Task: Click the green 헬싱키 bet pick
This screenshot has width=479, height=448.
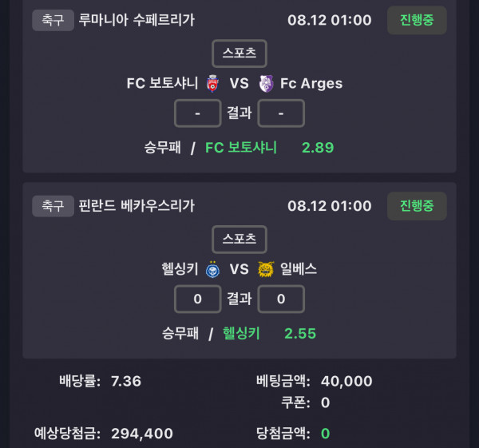Action: [x=241, y=333]
